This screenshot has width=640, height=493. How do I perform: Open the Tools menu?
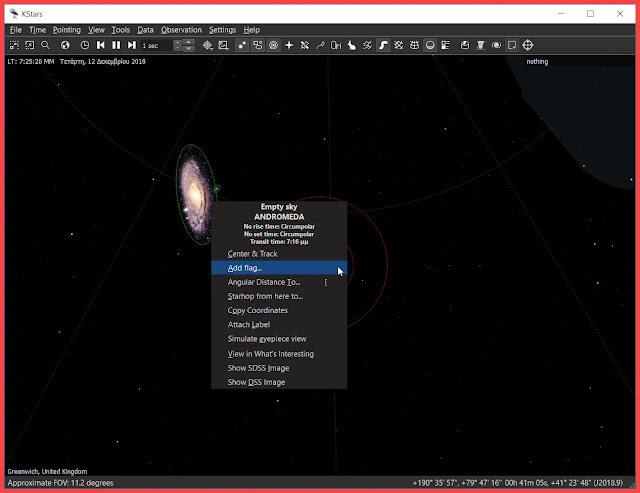tap(121, 30)
